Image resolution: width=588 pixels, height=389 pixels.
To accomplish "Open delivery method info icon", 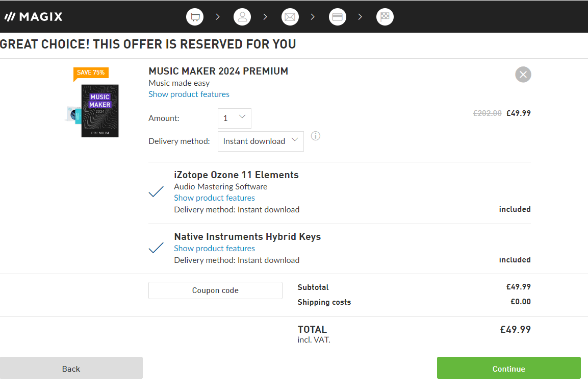I will pyautogui.click(x=316, y=136).
